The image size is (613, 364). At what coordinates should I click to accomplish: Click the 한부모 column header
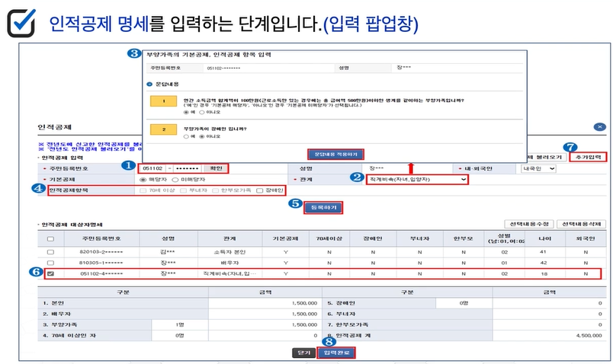pos(464,238)
